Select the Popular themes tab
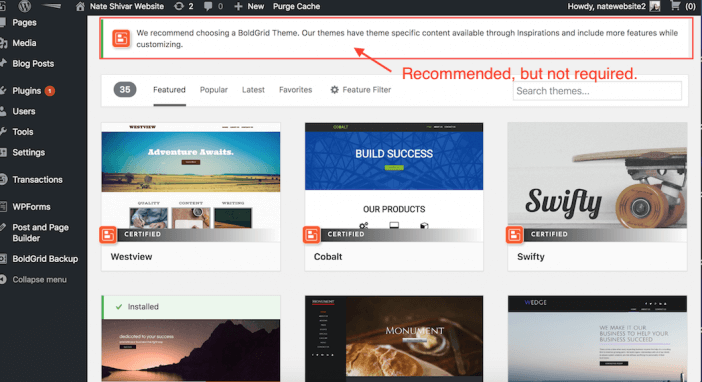Viewport: 702px width, 382px height. click(214, 90)
